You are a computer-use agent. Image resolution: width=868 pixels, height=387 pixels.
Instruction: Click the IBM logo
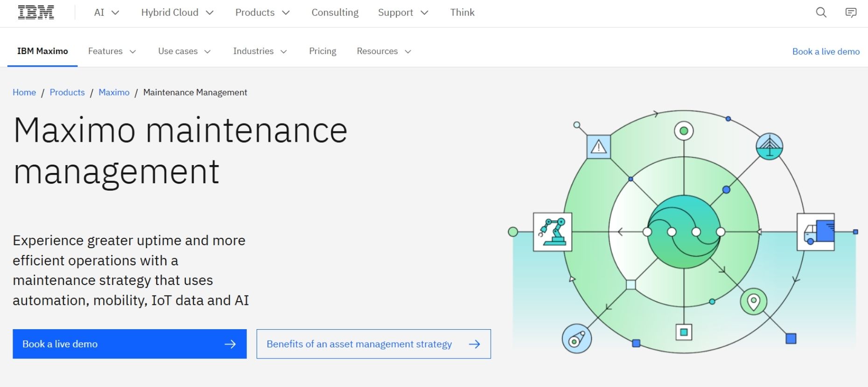point(36,13)
